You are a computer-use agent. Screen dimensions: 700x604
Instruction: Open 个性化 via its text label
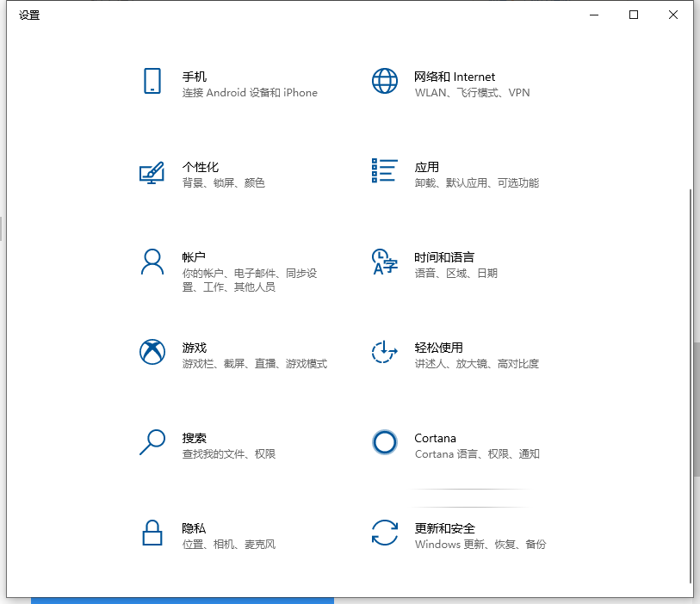[200, 167]
